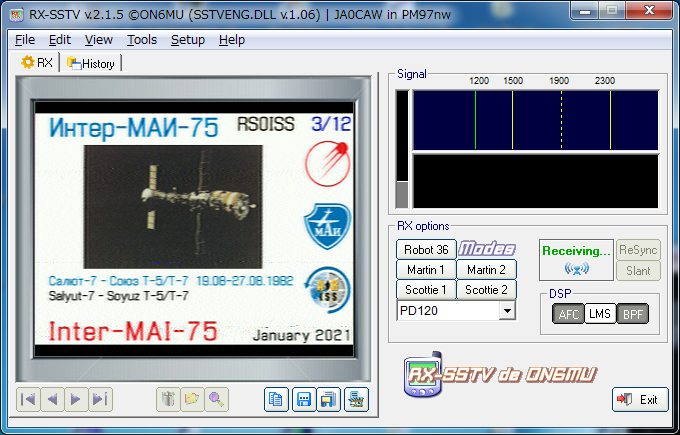Switch to the RX tab
Screen dimensions: 680x435
37,63
